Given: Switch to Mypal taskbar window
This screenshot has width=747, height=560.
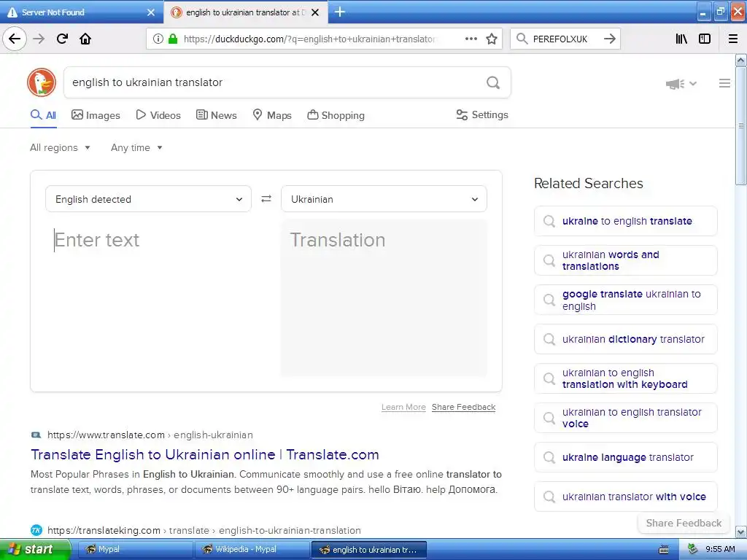Looking at the screenshot, I should point(135,550).
